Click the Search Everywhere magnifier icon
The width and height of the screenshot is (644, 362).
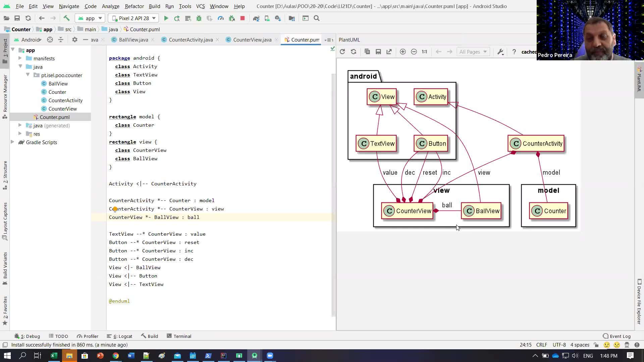click(317, 18)
